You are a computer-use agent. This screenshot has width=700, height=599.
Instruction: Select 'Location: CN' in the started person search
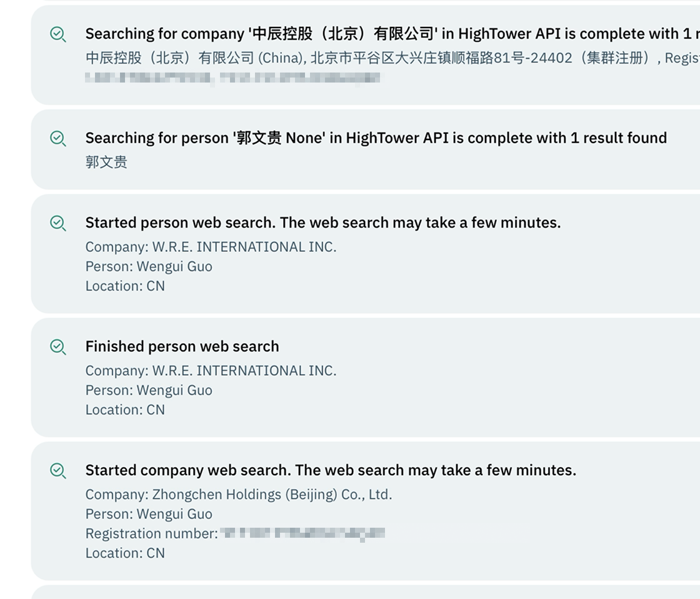(125, 286)
